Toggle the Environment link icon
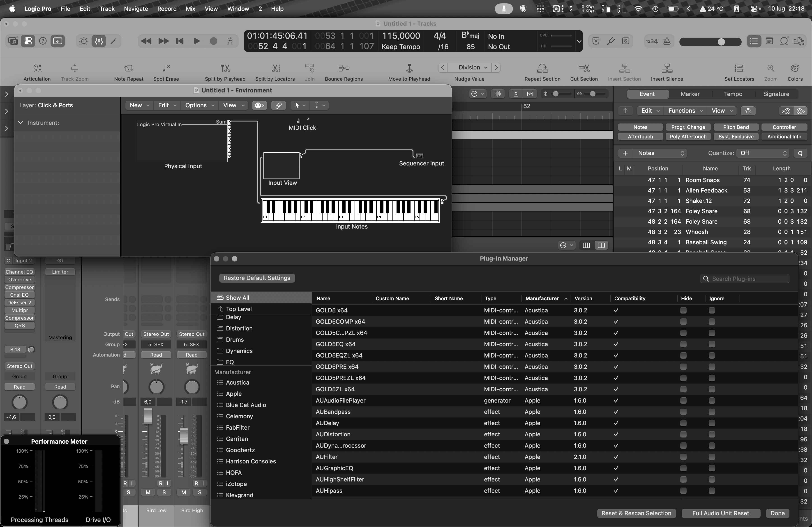 coord(278,105)
